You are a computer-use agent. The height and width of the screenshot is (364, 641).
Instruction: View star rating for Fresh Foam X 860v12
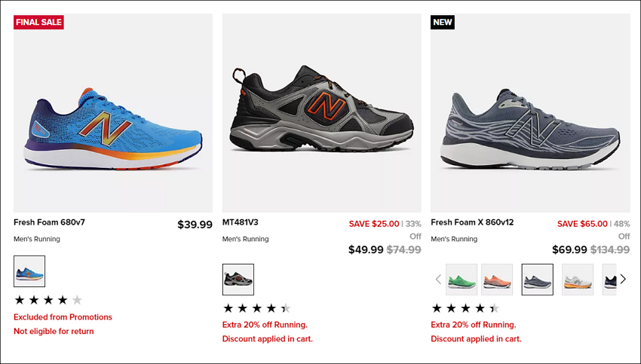465,308
